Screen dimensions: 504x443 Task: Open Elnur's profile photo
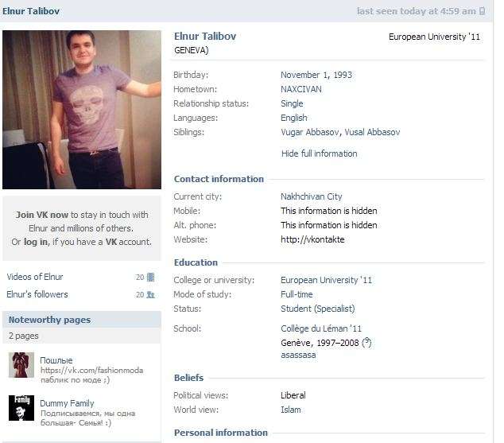point(82,110)
